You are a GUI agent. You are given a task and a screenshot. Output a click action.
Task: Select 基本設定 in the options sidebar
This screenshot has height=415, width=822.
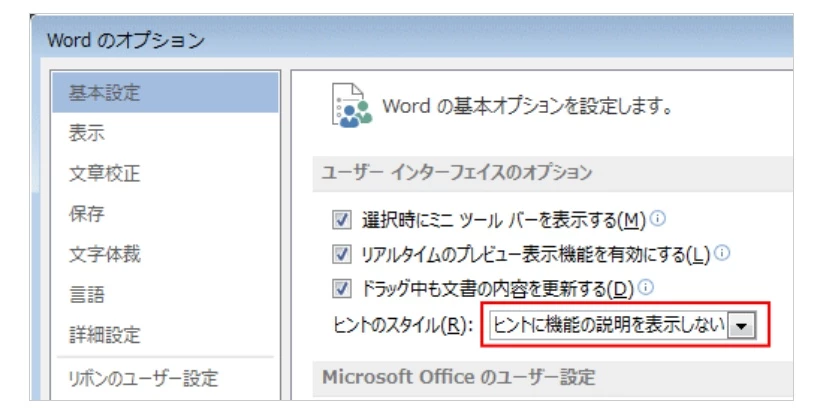tap(165, 93)
